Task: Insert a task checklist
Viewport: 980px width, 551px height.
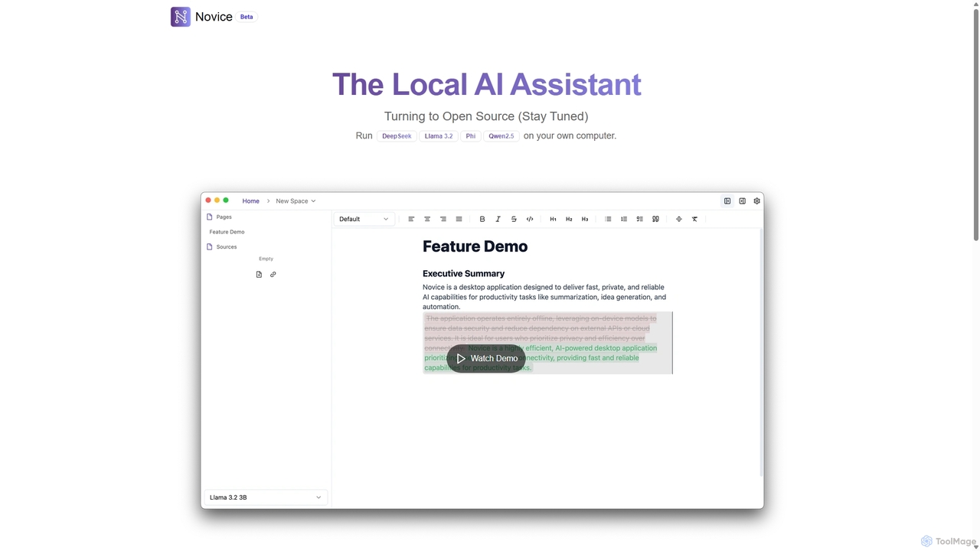Action: (x=640, y=219)
